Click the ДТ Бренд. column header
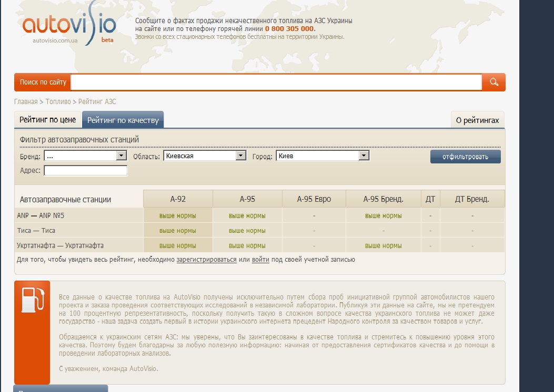554x392 pixels. tap(472, 199)
